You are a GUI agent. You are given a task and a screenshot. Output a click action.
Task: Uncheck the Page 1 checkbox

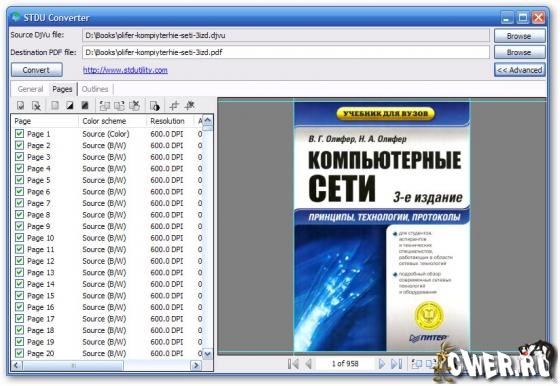(x=19, y=134)
